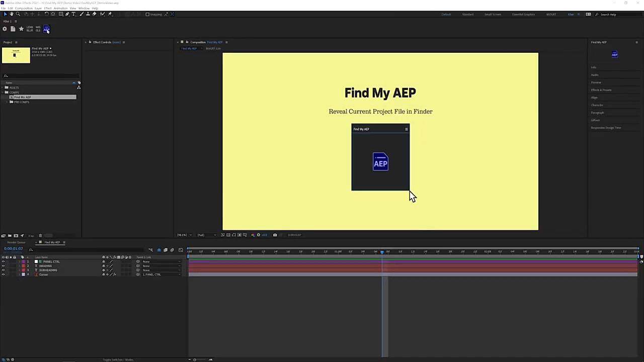The image size is (644, 362).
Task: Click the KBar Wiggle button
Action: [x=38, y=29]
